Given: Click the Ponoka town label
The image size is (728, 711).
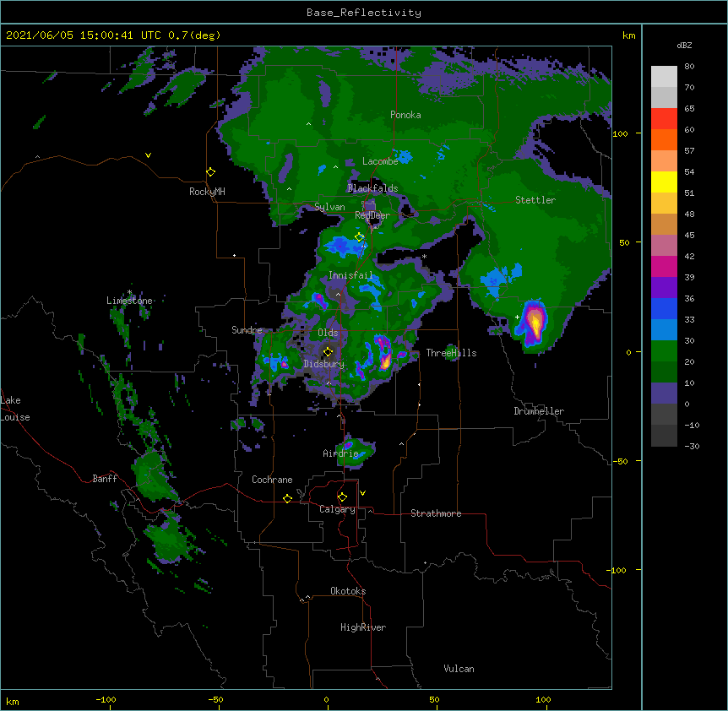Looking at the screenshot, I should point(405,115).
